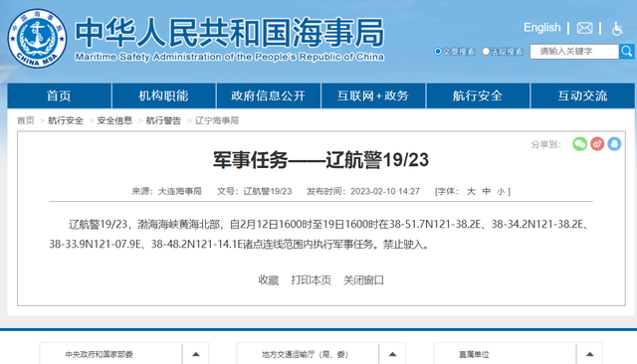The image size is (637, 364).
Task: Open the accessibility wheelchair icon
Action: (617, 29)
